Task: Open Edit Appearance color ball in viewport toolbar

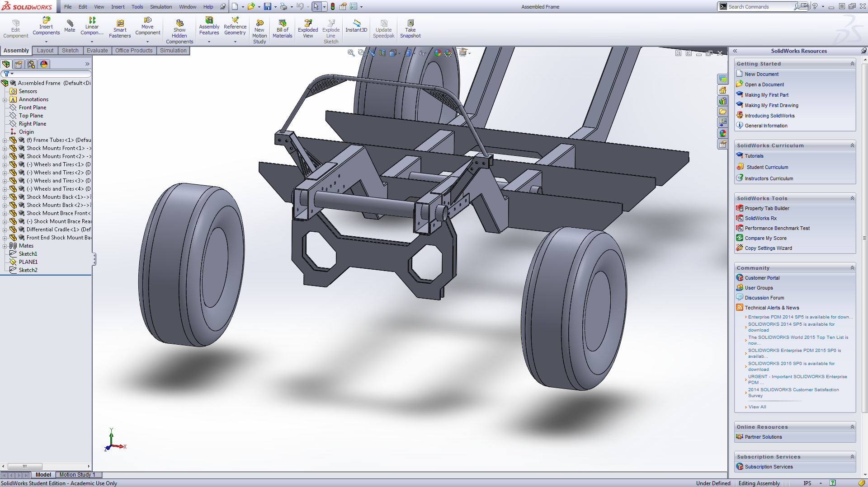Action: (437, 53)
